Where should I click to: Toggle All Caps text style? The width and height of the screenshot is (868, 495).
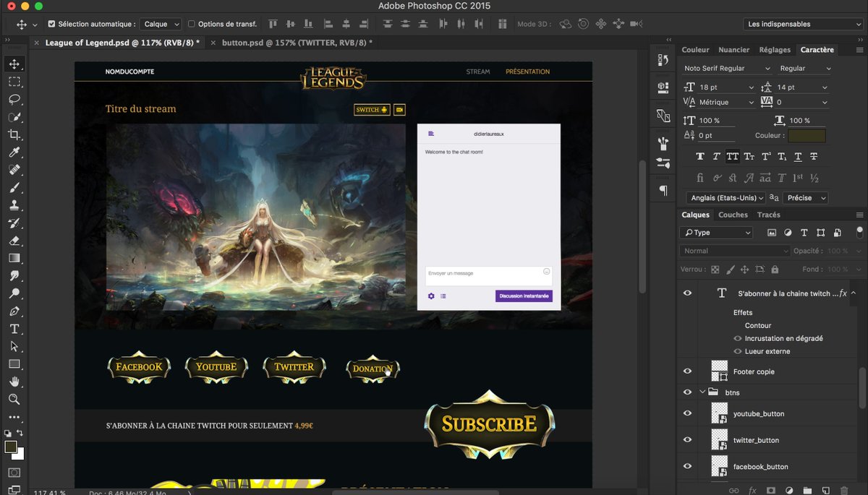pyautogui.click(x=733, y=156)
